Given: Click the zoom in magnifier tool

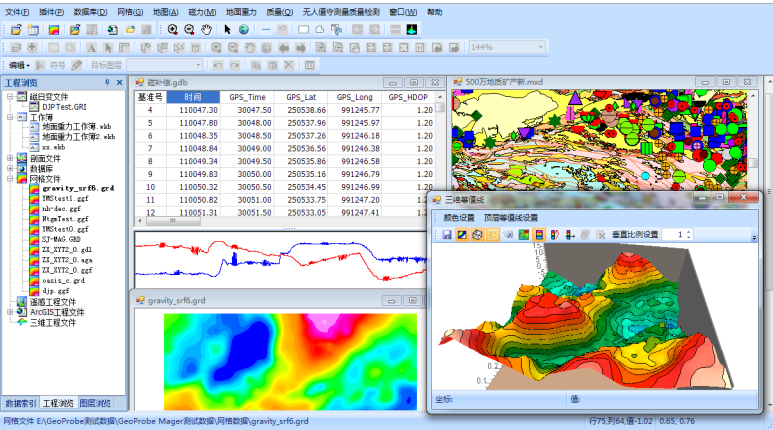Looking at the screenshot, I should pyautogui.click(x=171, y=29).
